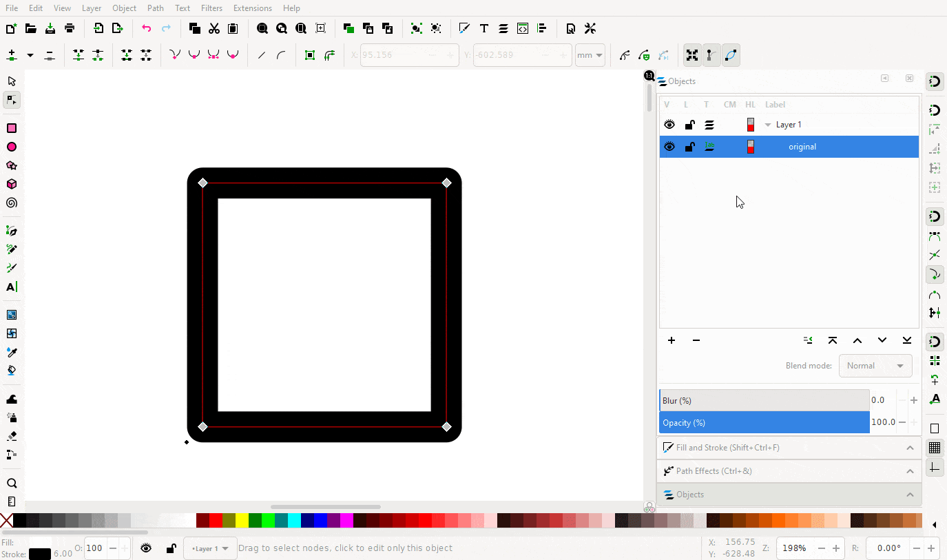This screenshot has width=947, height=560.
Task: Open the mm units dropdown
Action: (590, 55)
